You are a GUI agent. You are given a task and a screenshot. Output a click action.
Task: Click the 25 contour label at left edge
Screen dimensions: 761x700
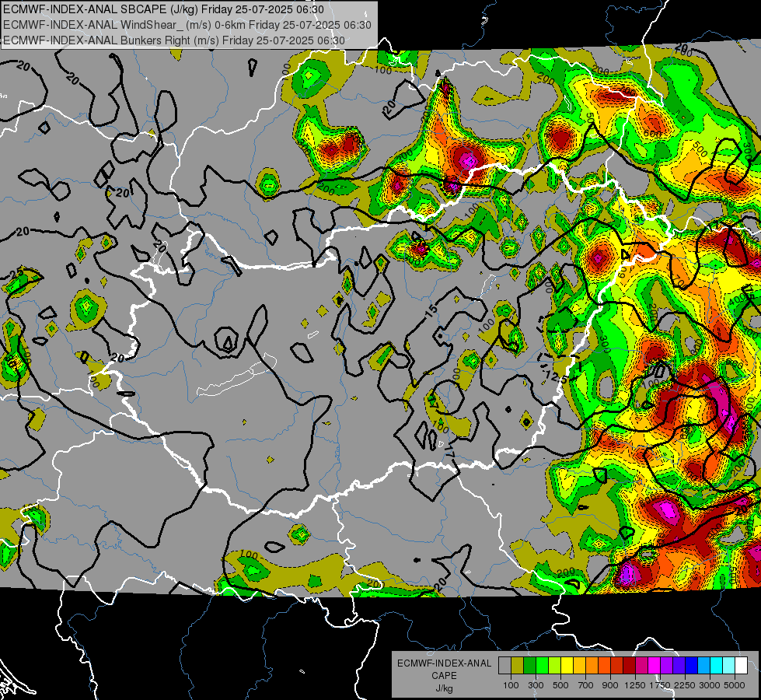coord(16,273)
